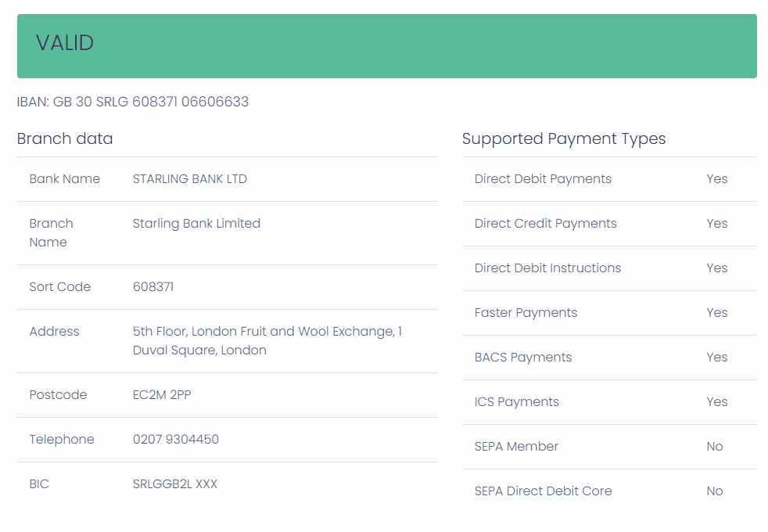
Task: Select the ICS Payments row
Action: 517,402
